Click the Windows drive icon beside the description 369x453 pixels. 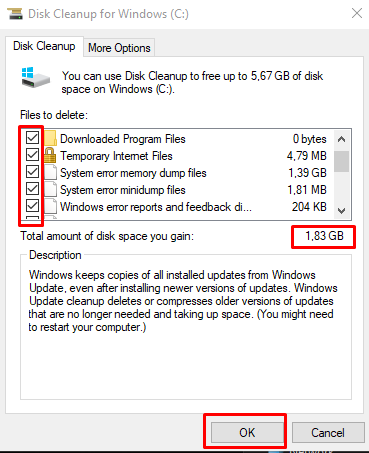coord(36,77)
